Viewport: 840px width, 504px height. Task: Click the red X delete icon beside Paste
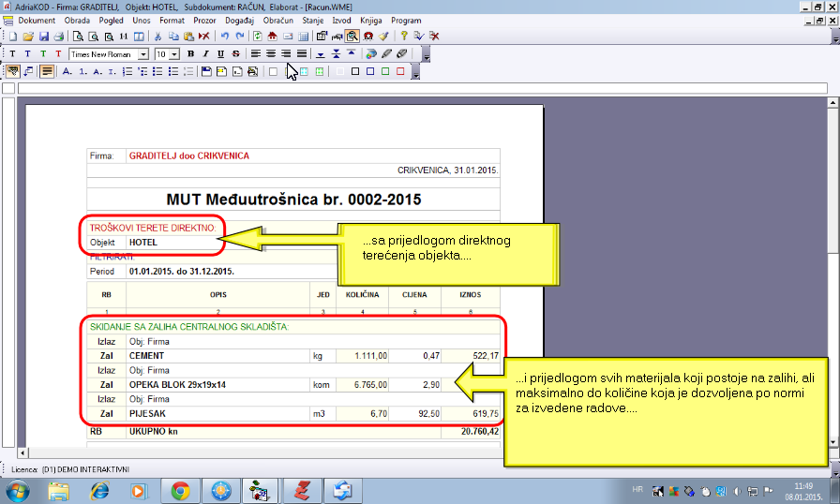(204, 37)
